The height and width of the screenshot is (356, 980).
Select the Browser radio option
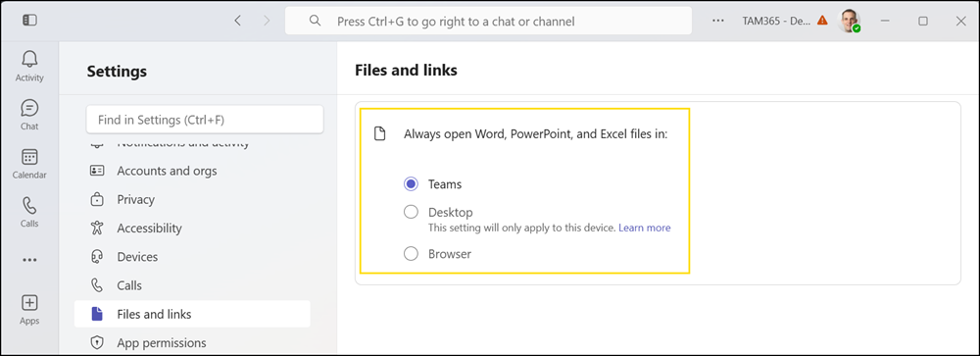point(411,254)
